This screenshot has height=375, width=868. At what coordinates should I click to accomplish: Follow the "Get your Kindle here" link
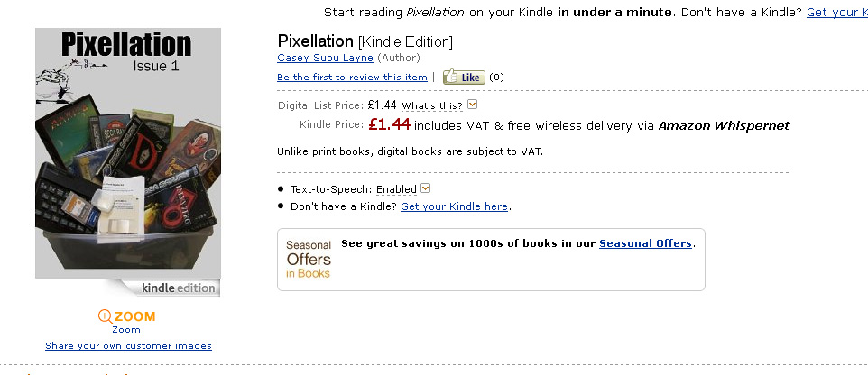[454, 206]
